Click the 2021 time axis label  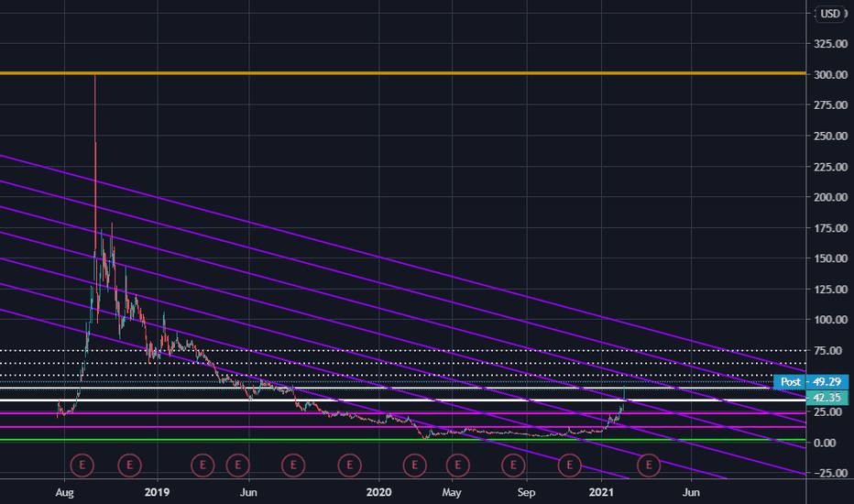pos(601,493)
